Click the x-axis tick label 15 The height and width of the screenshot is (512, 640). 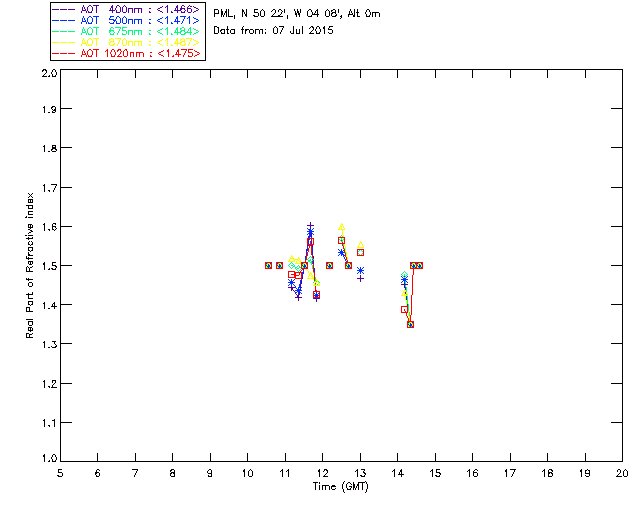coord(435,474)
